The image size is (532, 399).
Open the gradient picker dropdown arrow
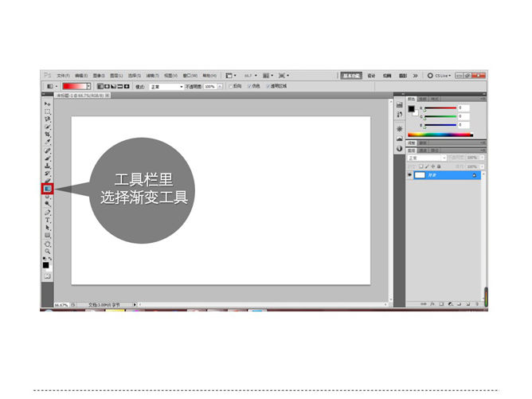(x=90, y=86)
